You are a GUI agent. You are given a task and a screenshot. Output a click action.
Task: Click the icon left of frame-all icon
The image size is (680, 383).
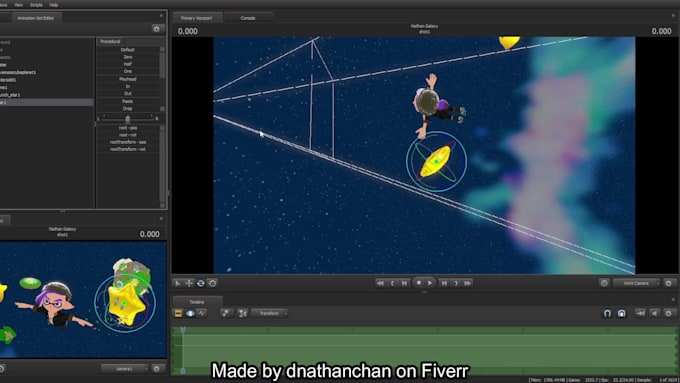226,313
